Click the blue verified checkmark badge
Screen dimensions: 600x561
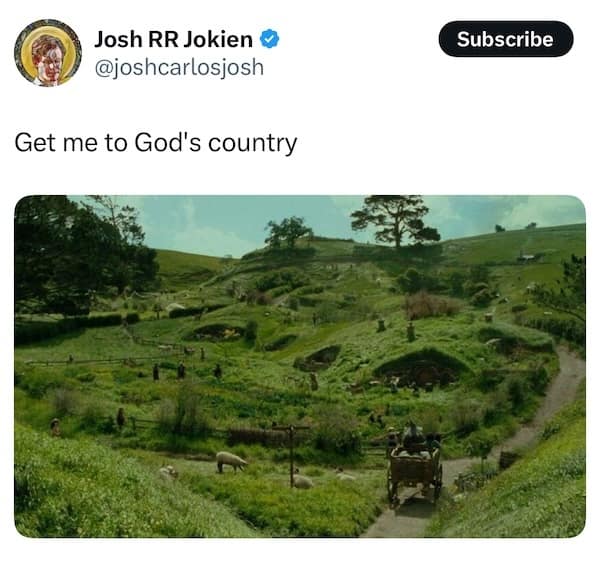point(270,39)
